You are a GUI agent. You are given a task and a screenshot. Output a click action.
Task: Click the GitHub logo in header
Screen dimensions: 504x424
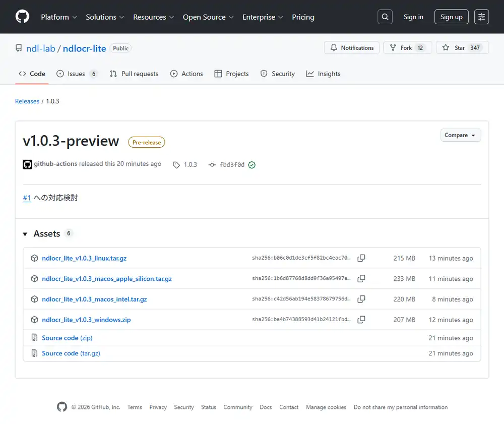tap(22, 17)
